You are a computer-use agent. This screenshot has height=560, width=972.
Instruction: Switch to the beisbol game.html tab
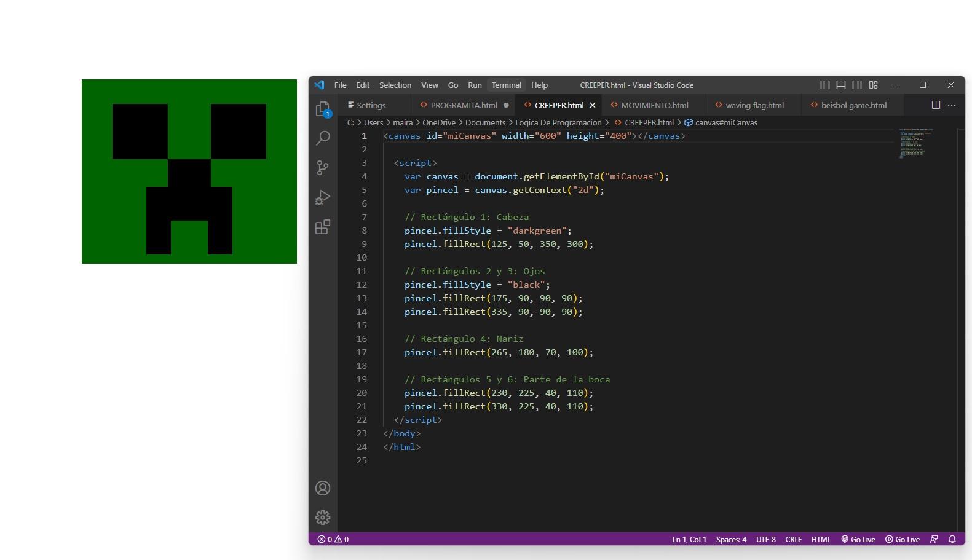[x=853, y=105]
